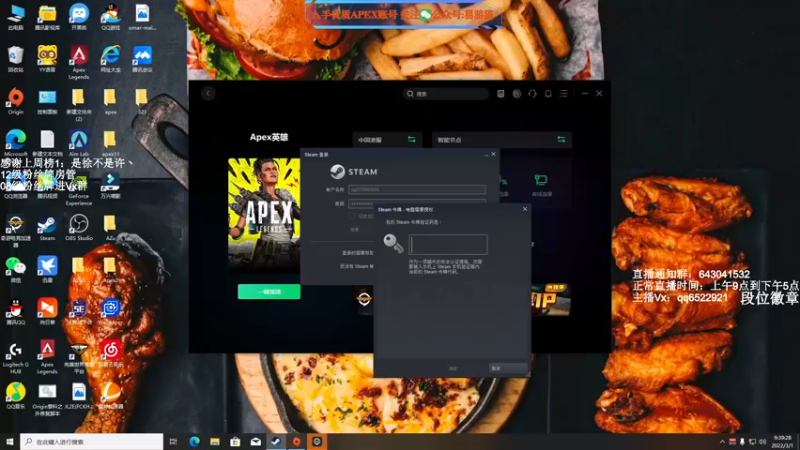Open the OBS Studio desktop shortcut
Screen dimensions: 800x450
tap(79, 228)
